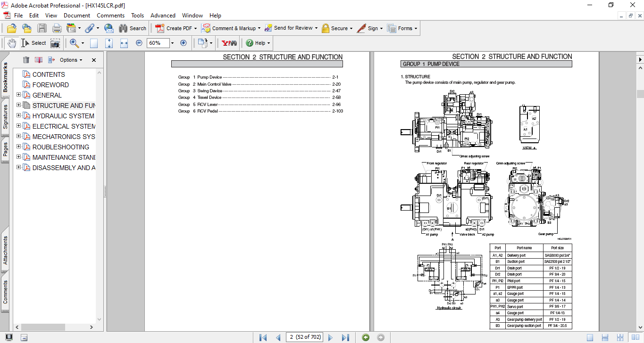Click the page number input field
Screen dimensions: 644x343
[305, 337]
